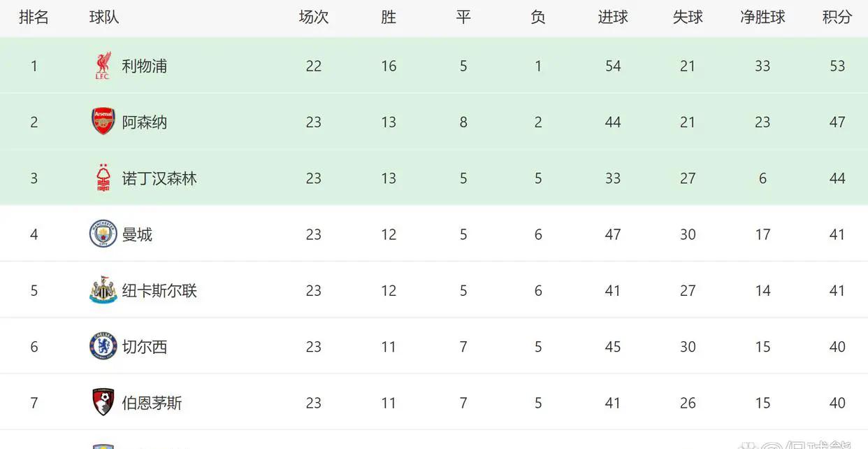Click the 失球 column header
The image size is (868, 449).
tap(688, 17)
